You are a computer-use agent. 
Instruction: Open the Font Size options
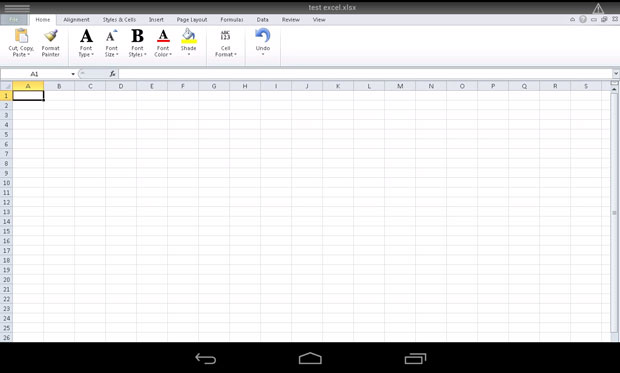[x=112, y=36]
